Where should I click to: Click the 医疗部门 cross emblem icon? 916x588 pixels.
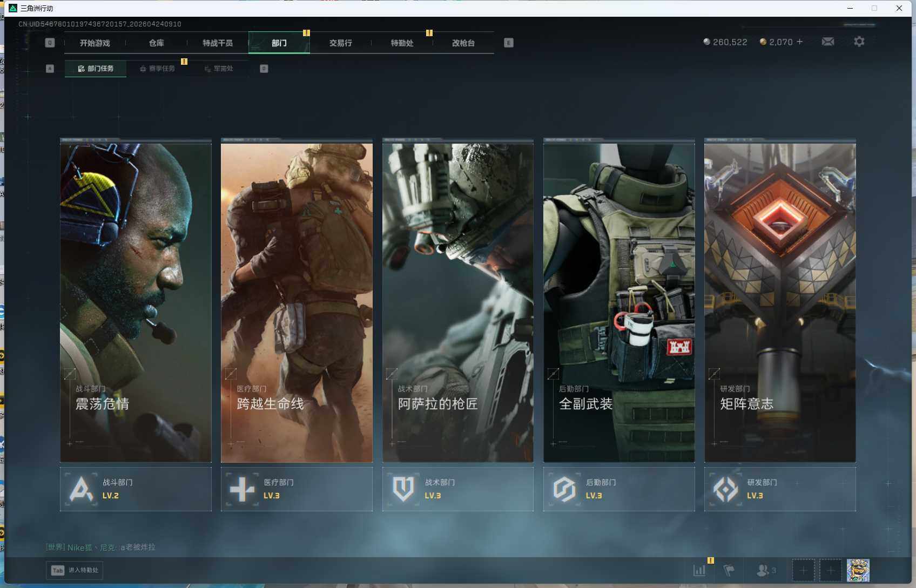pyautogui.click(x=241, y=489)
